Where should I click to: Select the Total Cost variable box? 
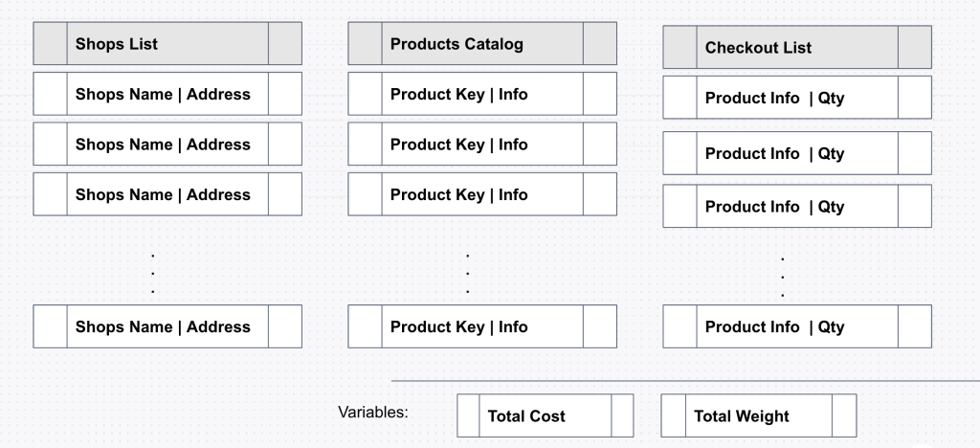point(545,416)
